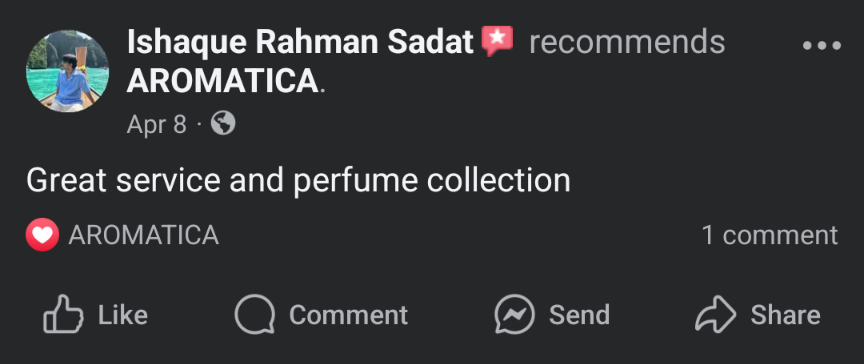Click the Share arrow icon
This screenshot has height=364, width=864.
(715, 314)
